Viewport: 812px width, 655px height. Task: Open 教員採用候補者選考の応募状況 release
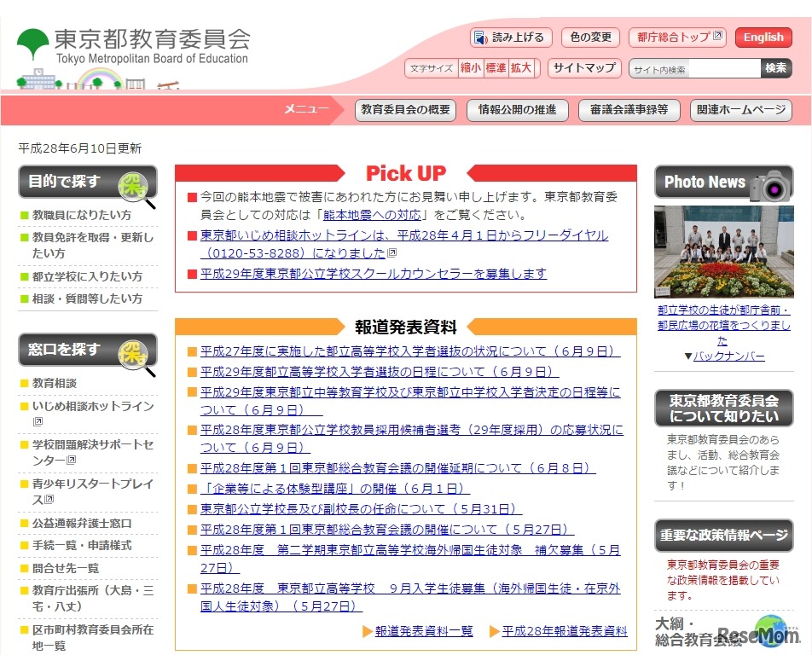pos(412,438)
